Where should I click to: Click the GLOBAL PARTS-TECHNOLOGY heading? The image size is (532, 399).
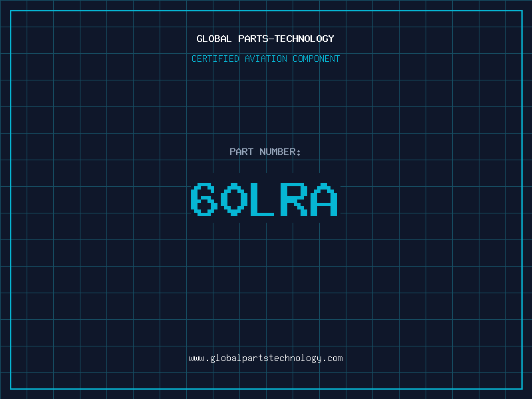(265, 39)
